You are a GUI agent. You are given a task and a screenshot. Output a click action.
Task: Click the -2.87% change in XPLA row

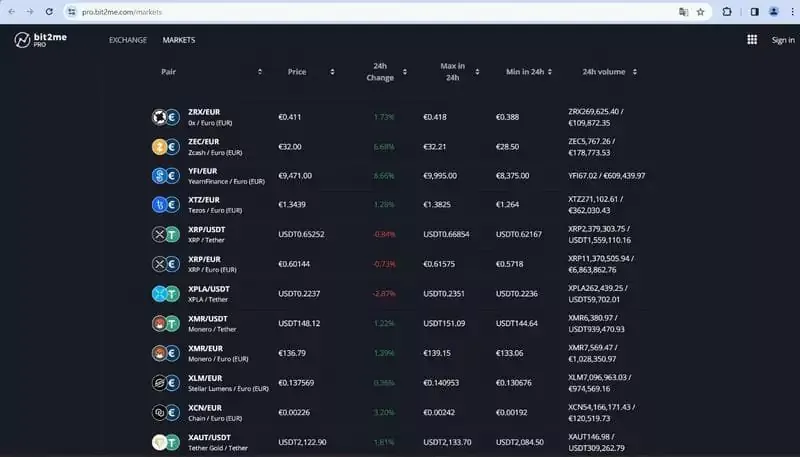384,294
